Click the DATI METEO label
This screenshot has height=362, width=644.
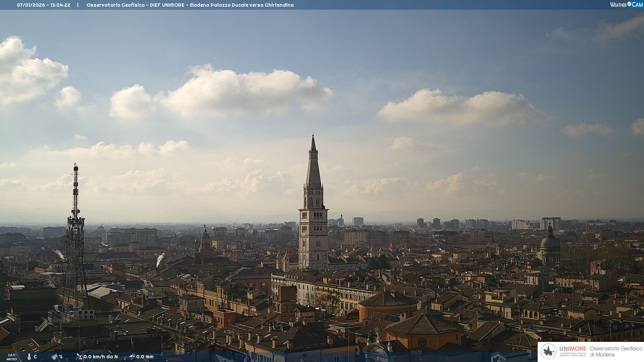(12, 357)
